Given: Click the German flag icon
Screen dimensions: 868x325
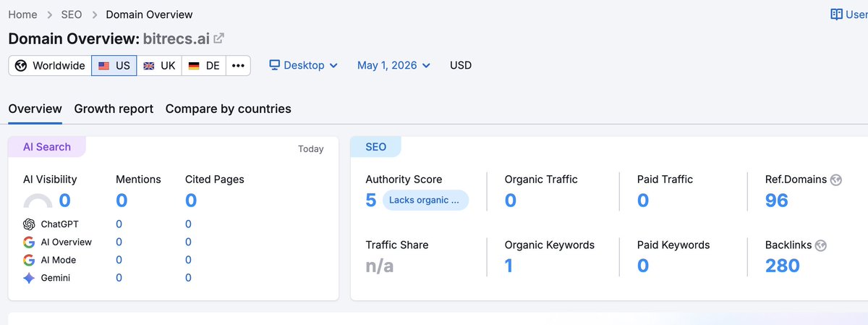Looking at the screenshot, I should (x=194, y=65).
